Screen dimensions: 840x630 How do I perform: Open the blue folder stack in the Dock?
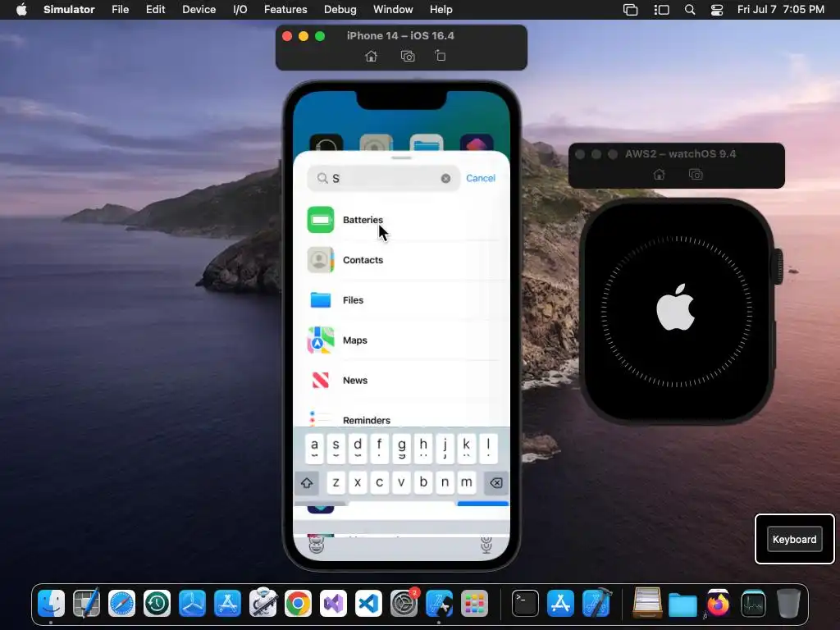pyautogui.click(x=682, y=605)
